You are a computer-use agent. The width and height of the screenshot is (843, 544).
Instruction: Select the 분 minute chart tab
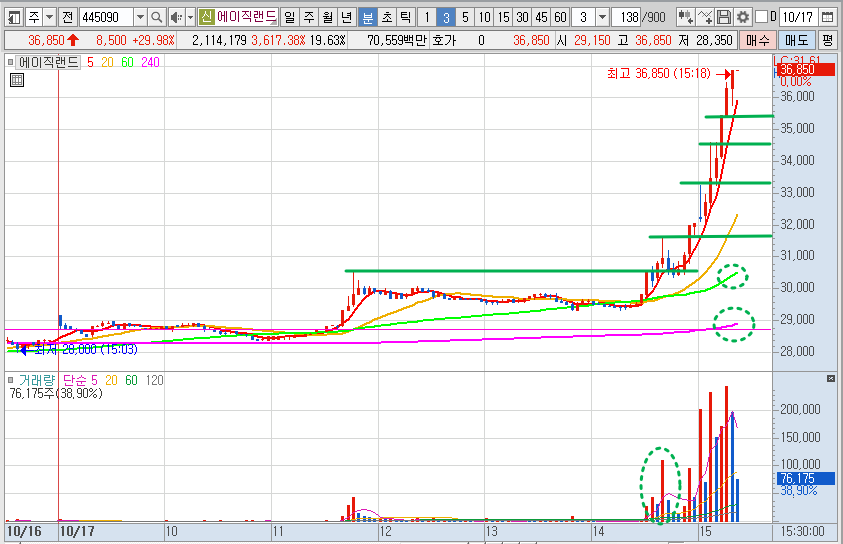(368, 18)
